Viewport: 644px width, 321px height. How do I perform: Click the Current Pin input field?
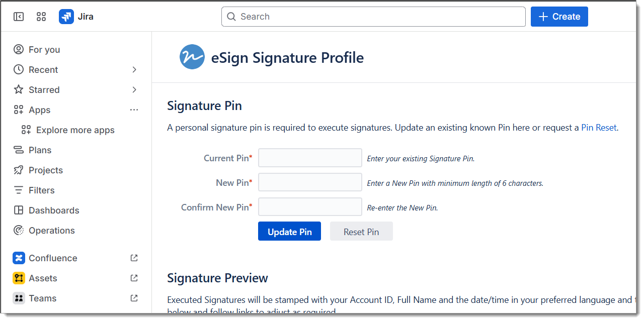(x=310, y=158)
